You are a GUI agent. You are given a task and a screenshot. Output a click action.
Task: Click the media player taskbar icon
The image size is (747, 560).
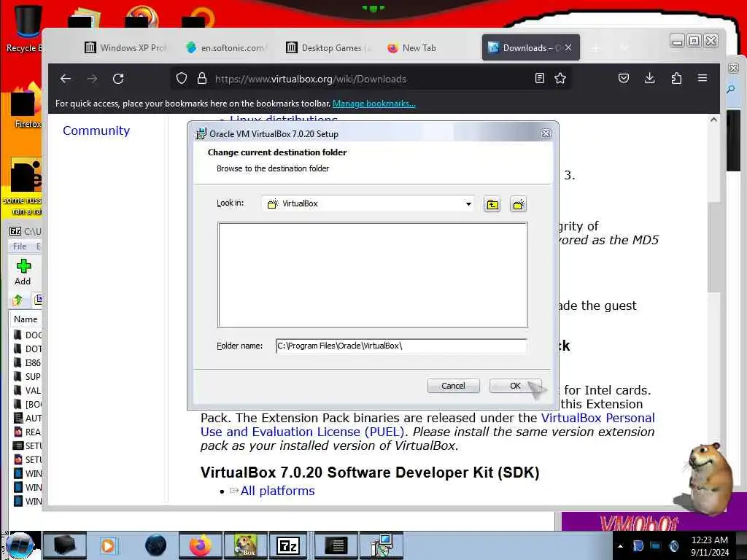(x=108, y=545)
